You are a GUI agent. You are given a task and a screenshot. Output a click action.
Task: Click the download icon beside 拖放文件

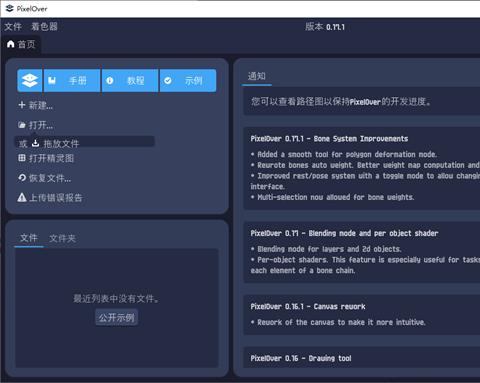click(35, 143)
